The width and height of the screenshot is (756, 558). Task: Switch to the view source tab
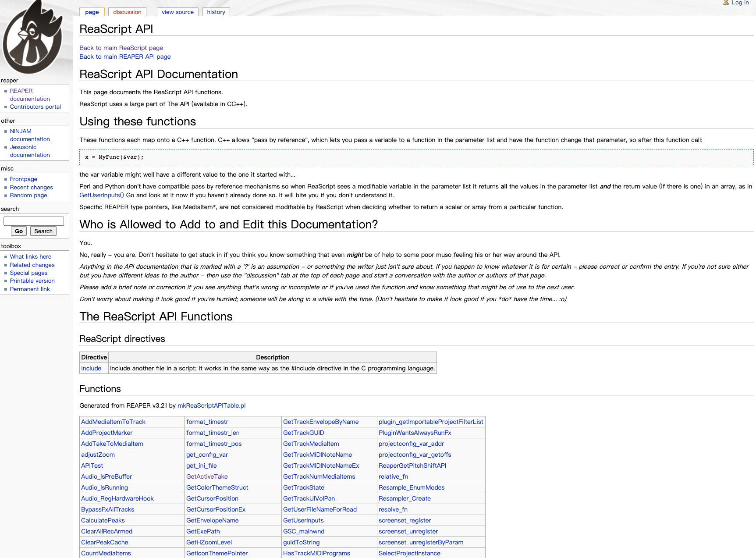pos(177,12)
